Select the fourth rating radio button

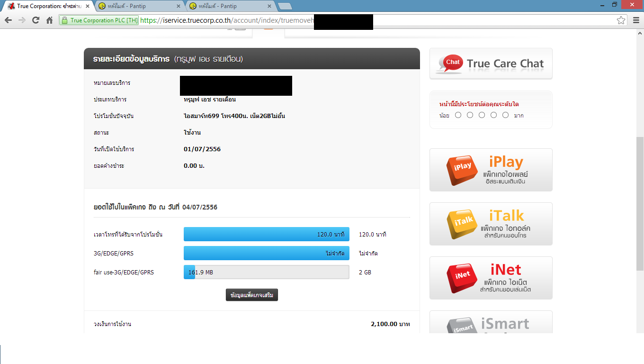493,115
